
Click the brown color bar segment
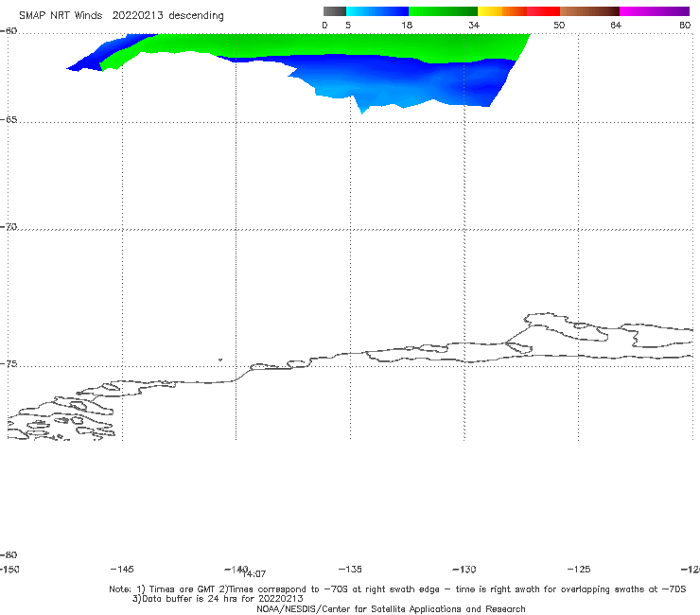pyautogui.click(x=589, y=11)
